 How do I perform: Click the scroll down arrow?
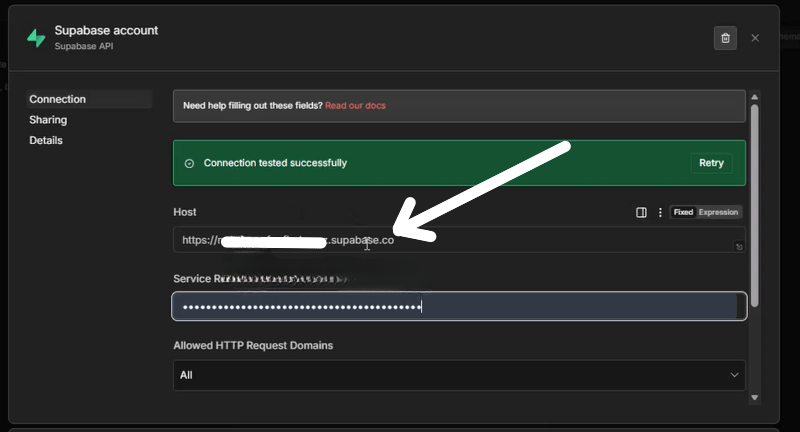pyautogui.click(x=755, y=397)
